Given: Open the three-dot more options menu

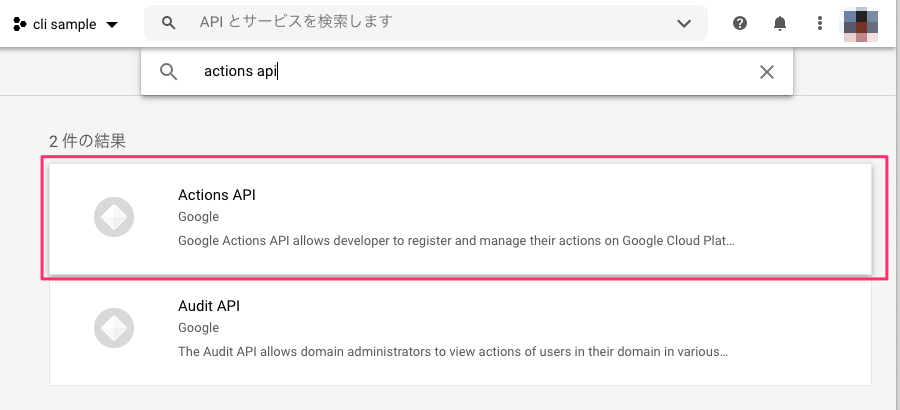Looking at the screenshot, I should coord(820,23).
